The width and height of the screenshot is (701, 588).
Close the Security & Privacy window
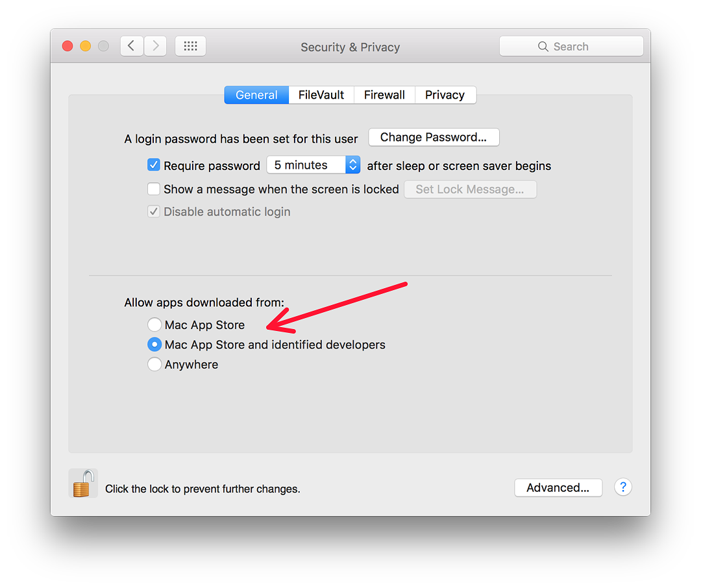(68, 46)
